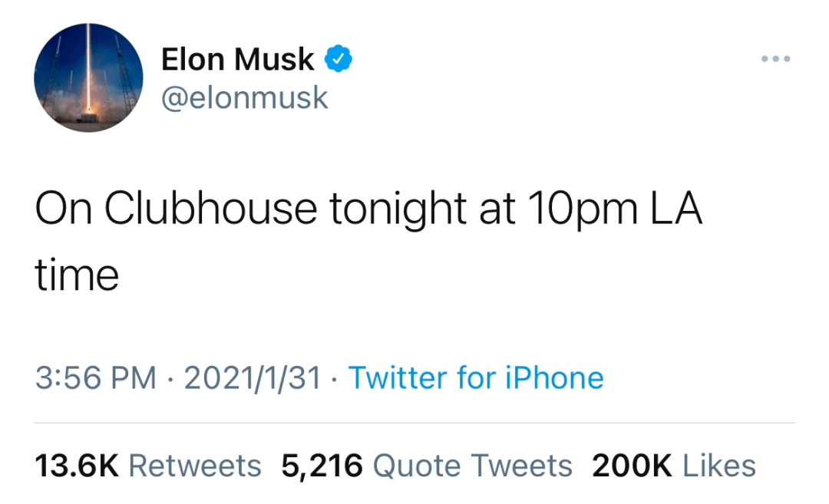Select the Elon Musk display name

238,57
